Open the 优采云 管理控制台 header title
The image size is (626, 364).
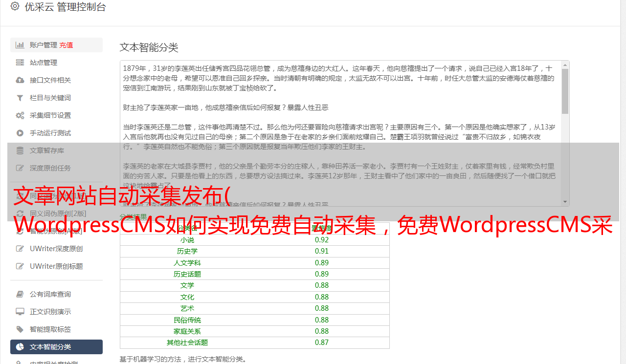[x=65, y=7]
